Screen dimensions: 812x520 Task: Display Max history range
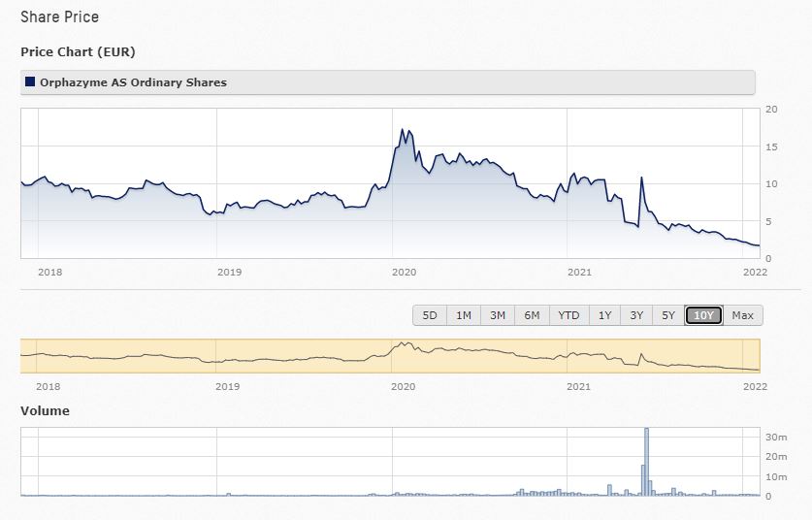pyautogui.click(x=742, y=315)
